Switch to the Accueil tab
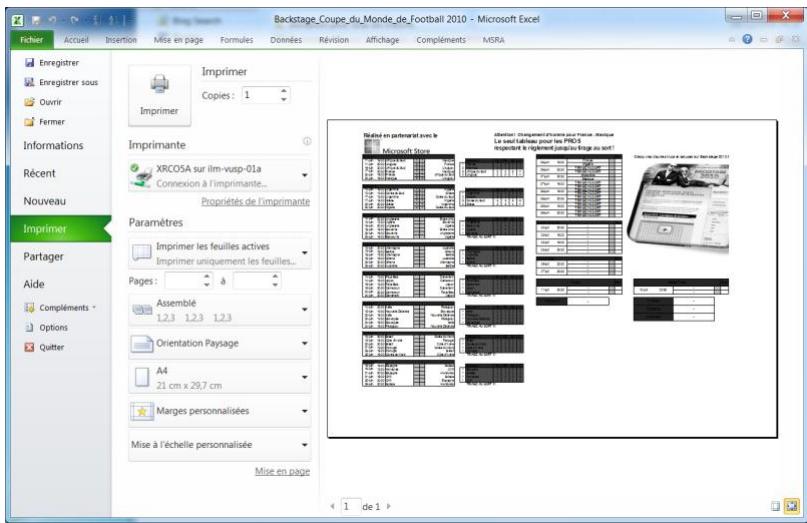 [x=76, y=40]
